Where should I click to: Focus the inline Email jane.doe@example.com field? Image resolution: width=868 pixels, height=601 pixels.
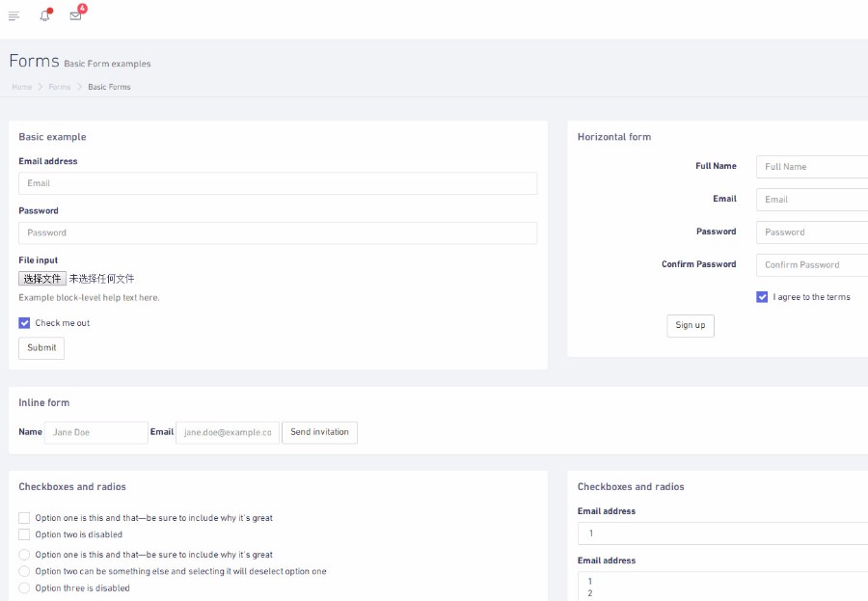tap(228, 432)
